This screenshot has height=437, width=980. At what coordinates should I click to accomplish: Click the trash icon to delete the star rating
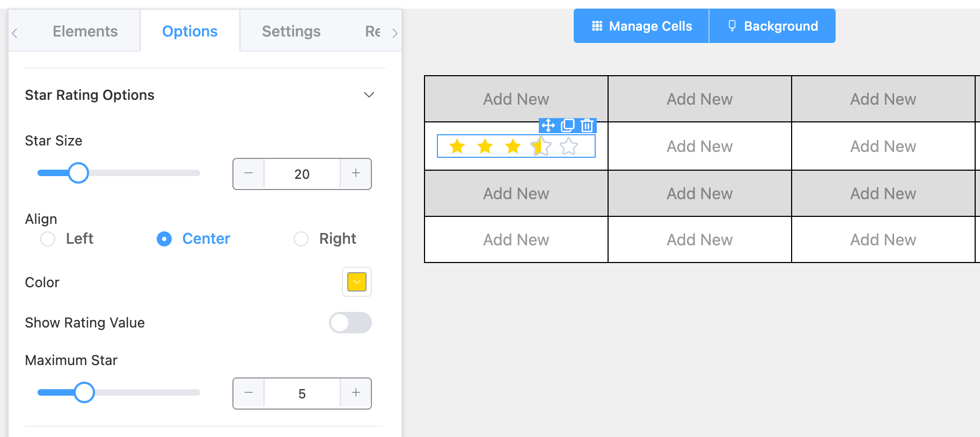point(587,126)
